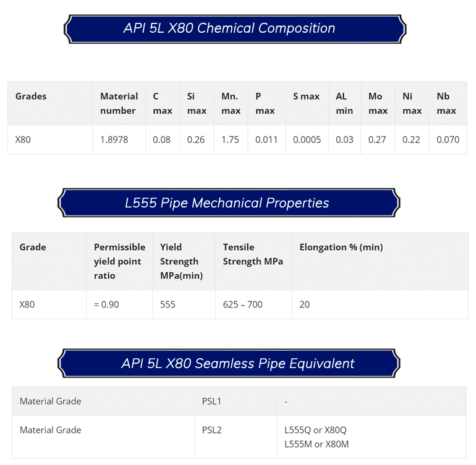Click the yield strength value 555

[x=184, y=304]
